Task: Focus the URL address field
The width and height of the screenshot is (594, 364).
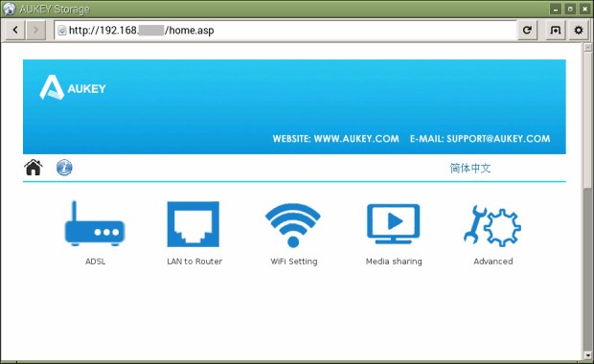Action: click(286, 31)
